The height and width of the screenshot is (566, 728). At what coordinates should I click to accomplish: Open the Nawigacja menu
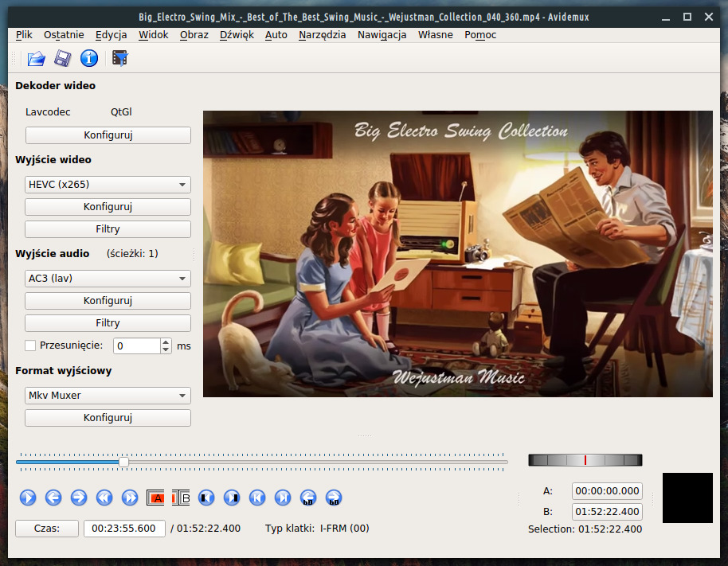click(x=382, y=35)
